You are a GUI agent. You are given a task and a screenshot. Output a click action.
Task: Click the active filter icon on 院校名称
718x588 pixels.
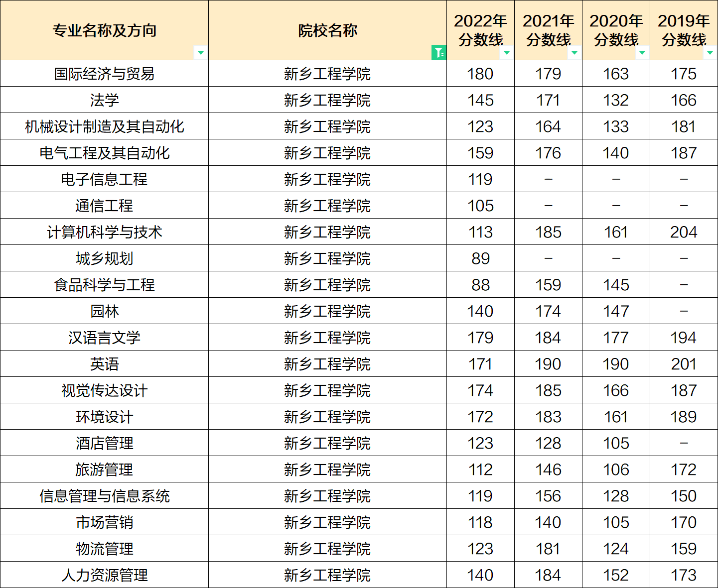tap(438, 52)
